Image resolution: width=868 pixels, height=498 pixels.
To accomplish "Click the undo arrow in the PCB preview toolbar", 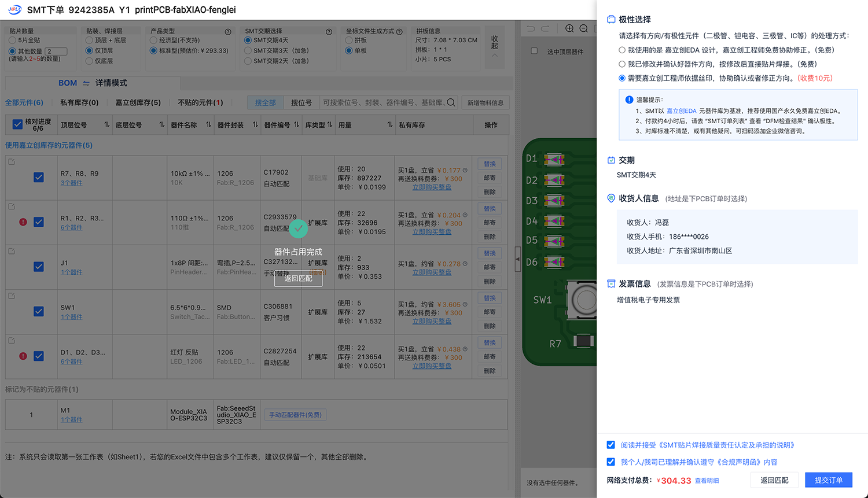I will (x=531, y=28).
